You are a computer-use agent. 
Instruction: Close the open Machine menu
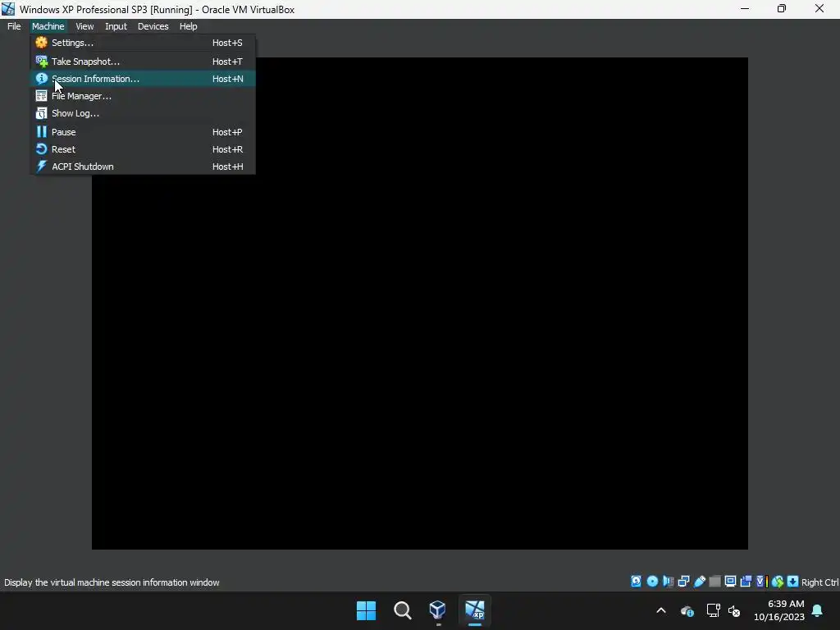tap(48, 26)
